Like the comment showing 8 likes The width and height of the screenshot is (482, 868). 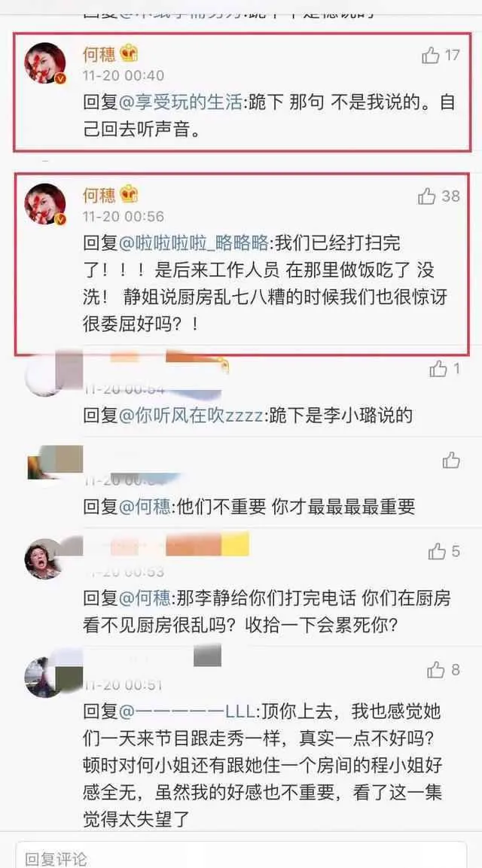[436, 670]
